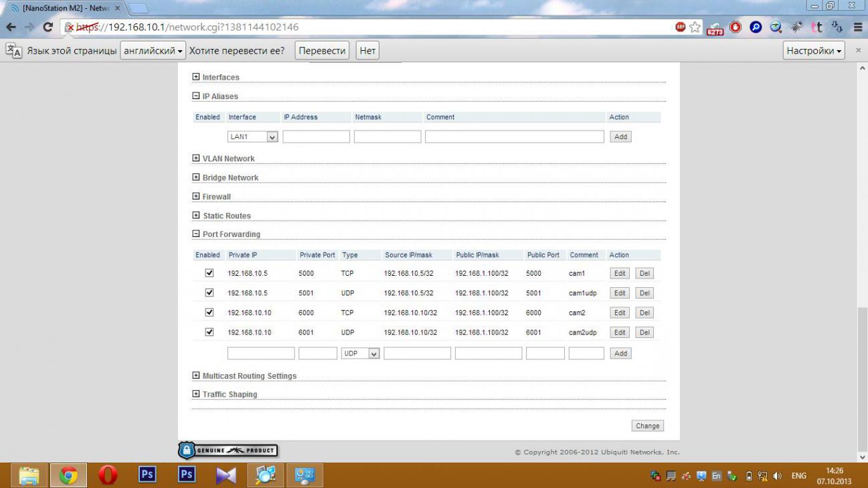Uncheck the Enabled box for cam1 rule
Screen dimensions: 868x488
pyautogui.click(x=209, y=273)
